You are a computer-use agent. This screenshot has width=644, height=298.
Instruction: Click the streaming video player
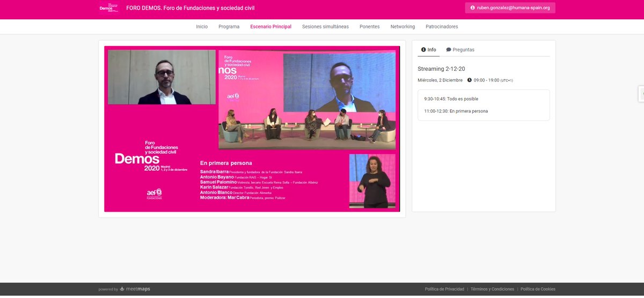pyautogui.click(x=252, y=129)
